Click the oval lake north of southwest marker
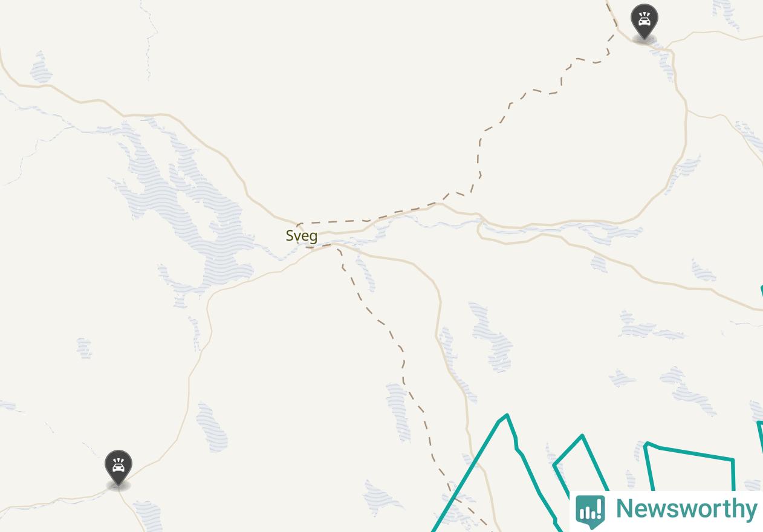763x532 pixels. [212, 427]
